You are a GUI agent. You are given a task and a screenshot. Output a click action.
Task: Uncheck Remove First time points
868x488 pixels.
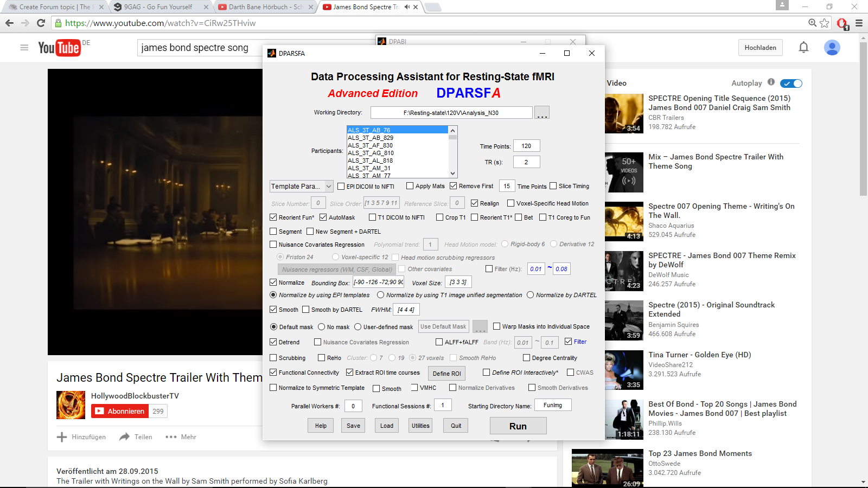point(453,186)
